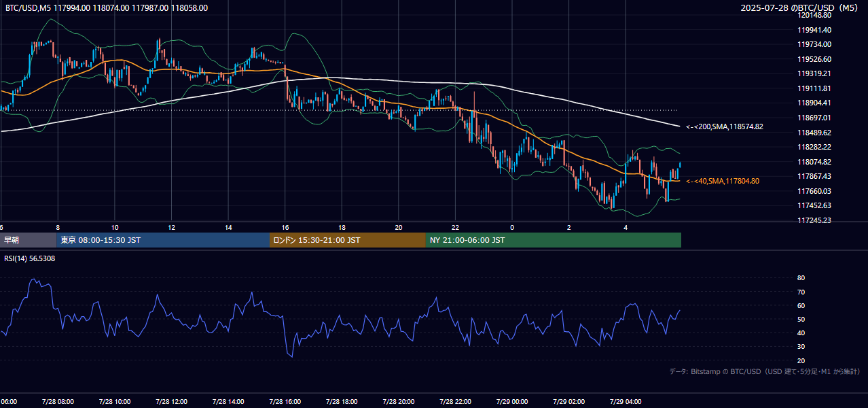Click hour tick 14 under price chart
This screenshot has width=868, height=408.
point(228,228)
